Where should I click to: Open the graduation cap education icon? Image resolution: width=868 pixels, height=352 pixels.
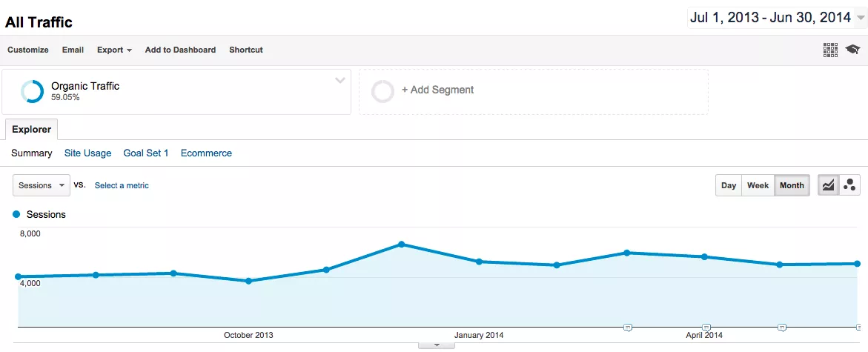pos(852,50)
